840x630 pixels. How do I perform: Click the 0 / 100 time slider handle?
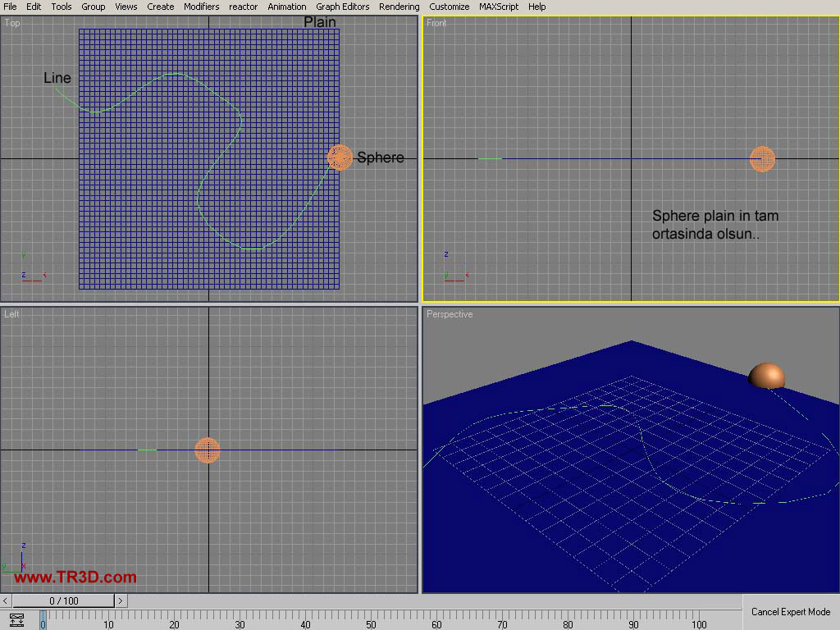[x=63, y=601]
